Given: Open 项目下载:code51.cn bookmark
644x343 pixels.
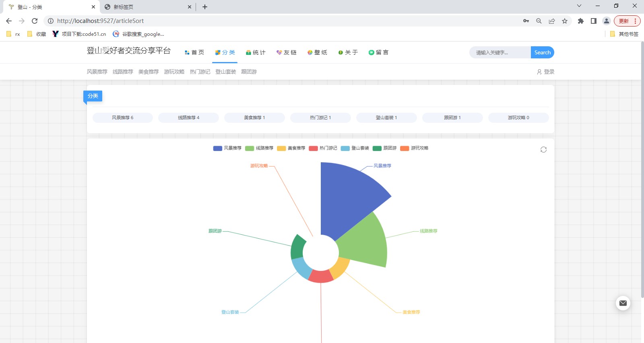Looking at the screenshot, I should tap(79, 34).
